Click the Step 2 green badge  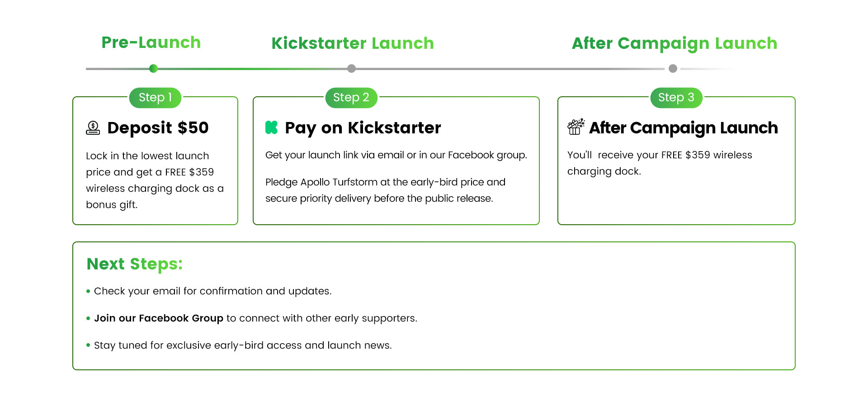[351, 98]
